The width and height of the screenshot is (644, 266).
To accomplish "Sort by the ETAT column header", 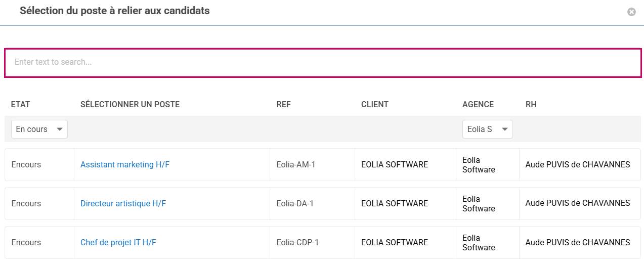I will pos(21,105).
